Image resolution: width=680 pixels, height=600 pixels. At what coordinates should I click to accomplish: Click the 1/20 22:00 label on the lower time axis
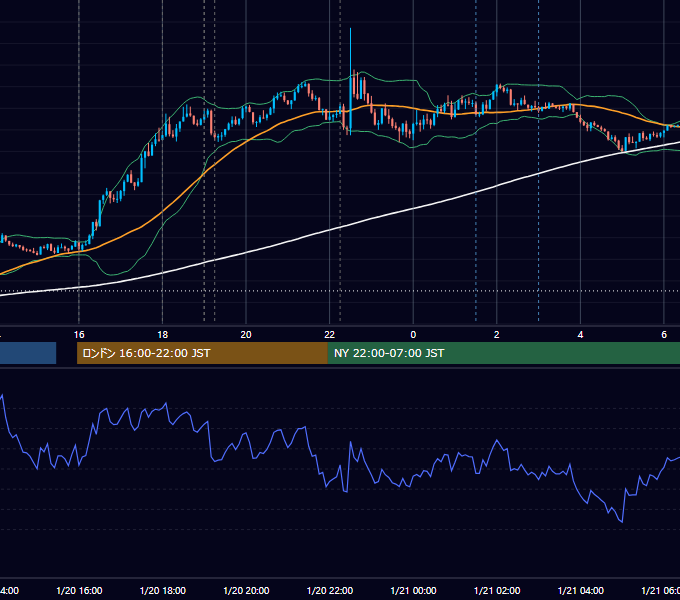330,591
